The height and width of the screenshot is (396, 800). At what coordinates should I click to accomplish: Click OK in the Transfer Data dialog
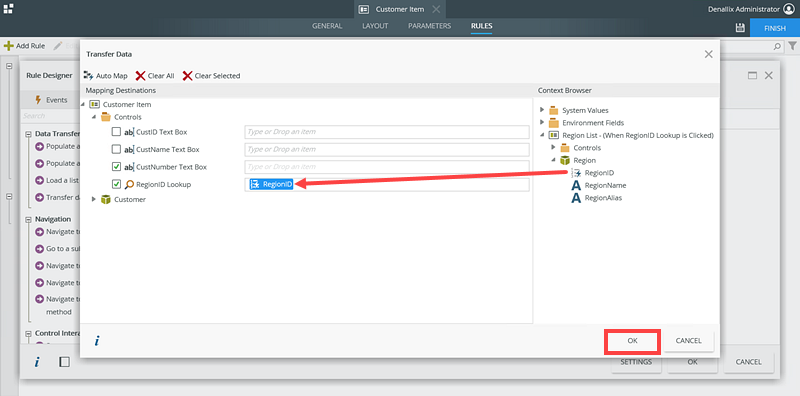click(633, 341)
